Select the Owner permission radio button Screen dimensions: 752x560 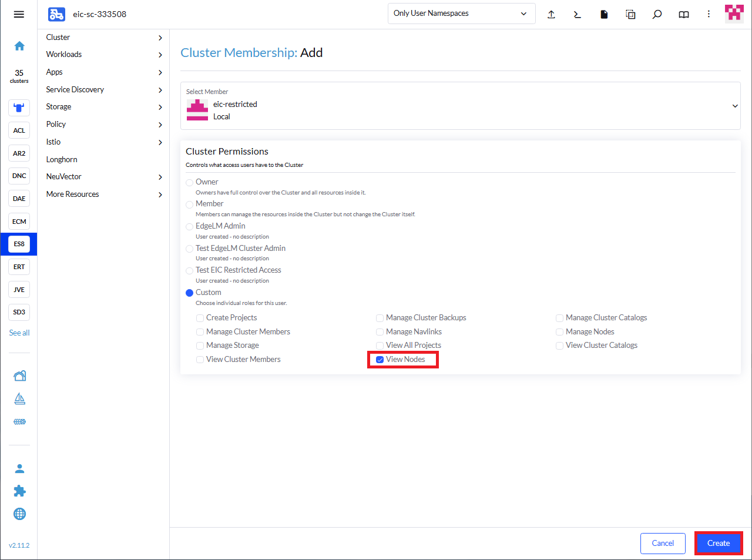point(190,182)
